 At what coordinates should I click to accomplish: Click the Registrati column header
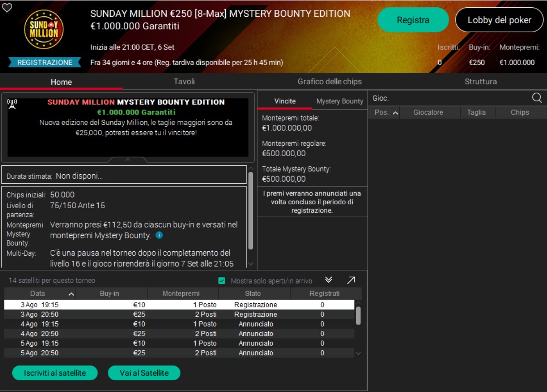(324, 293)
